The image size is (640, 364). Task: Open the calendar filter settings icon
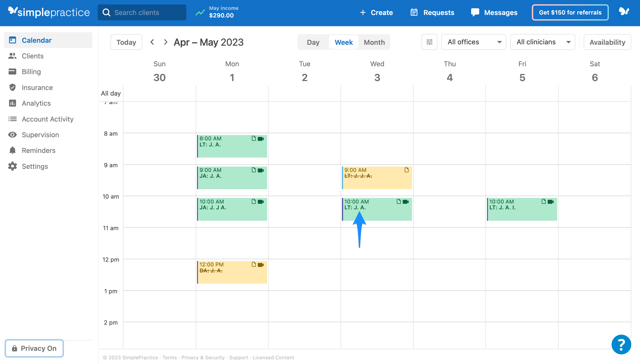pos(429,42)
